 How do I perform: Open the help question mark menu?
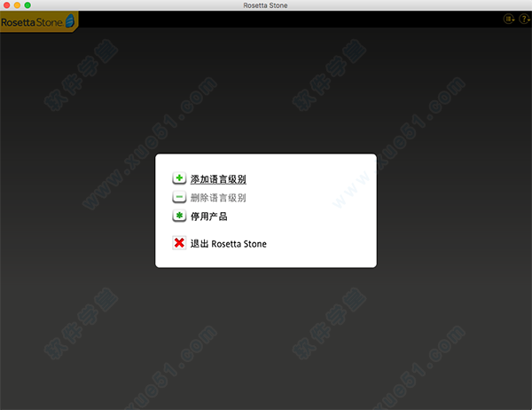(524, 19)
